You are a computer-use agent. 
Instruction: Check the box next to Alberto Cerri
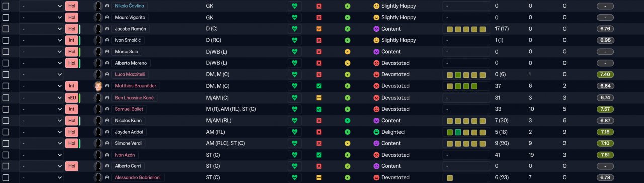pyautogui.click(x=6, y=166)
